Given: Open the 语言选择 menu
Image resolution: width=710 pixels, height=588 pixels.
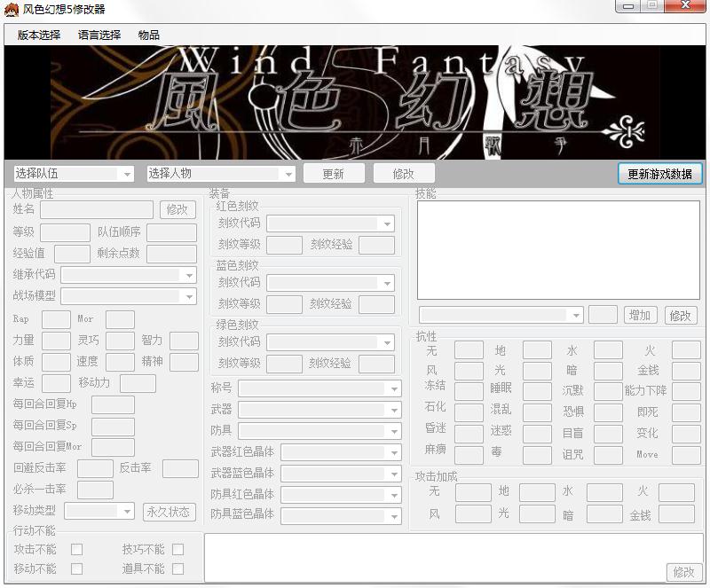Looking at the screenshot, I should coord(99,35).
